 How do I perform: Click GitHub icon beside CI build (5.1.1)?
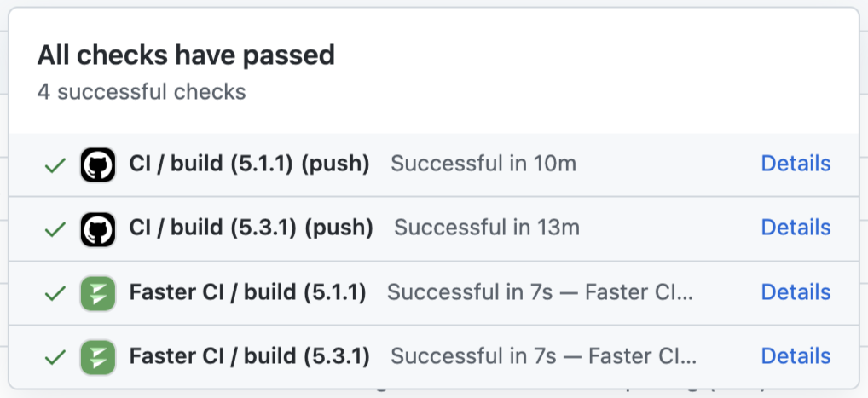98,164
